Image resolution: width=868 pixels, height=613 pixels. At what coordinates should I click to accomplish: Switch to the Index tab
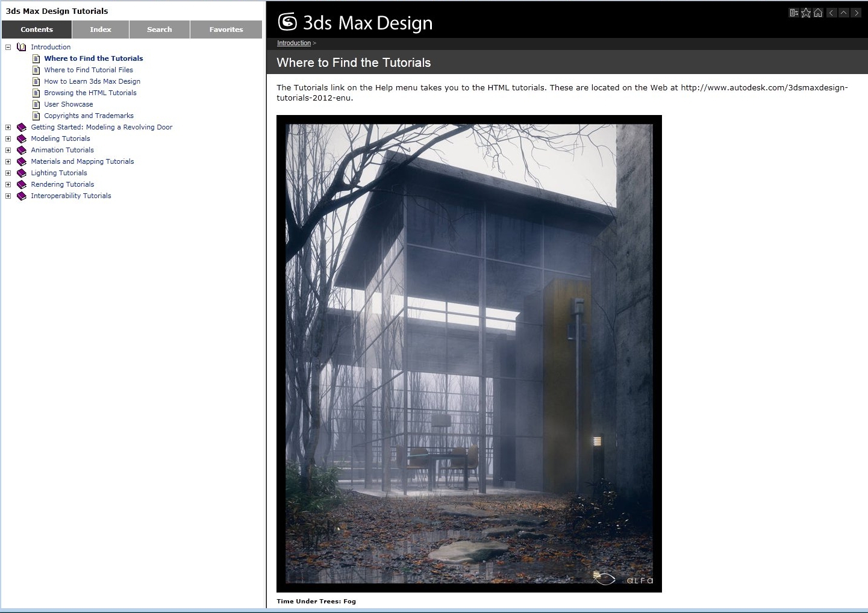click(x=101, y=30)
